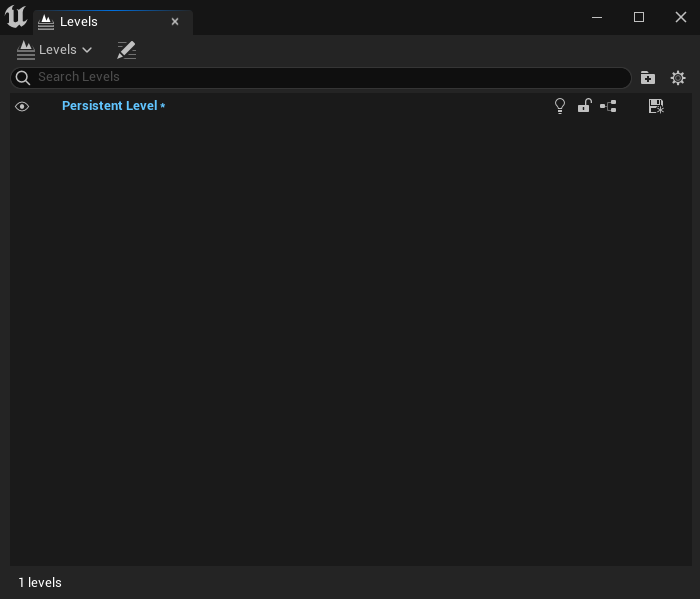700x599 pixels.
Task: Click into the Search Levels field
Action: [x=321, y=78]
